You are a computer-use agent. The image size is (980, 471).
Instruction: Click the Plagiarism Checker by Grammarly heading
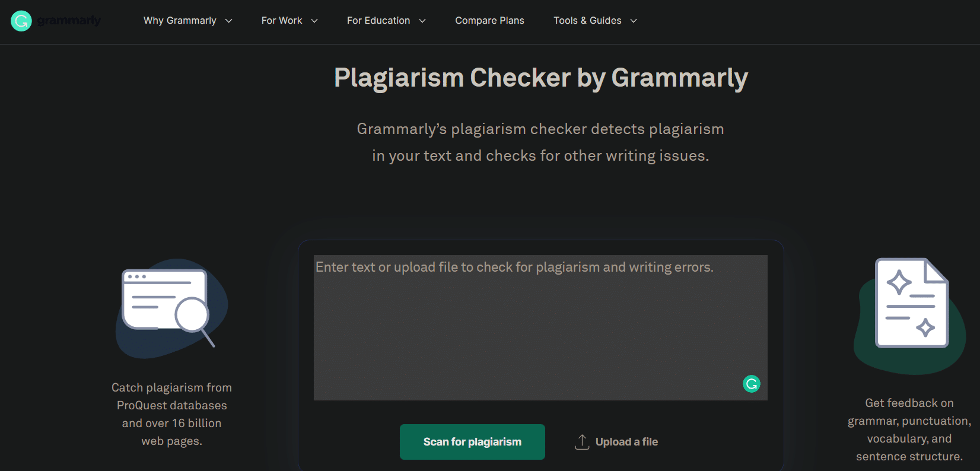(541, 78)
